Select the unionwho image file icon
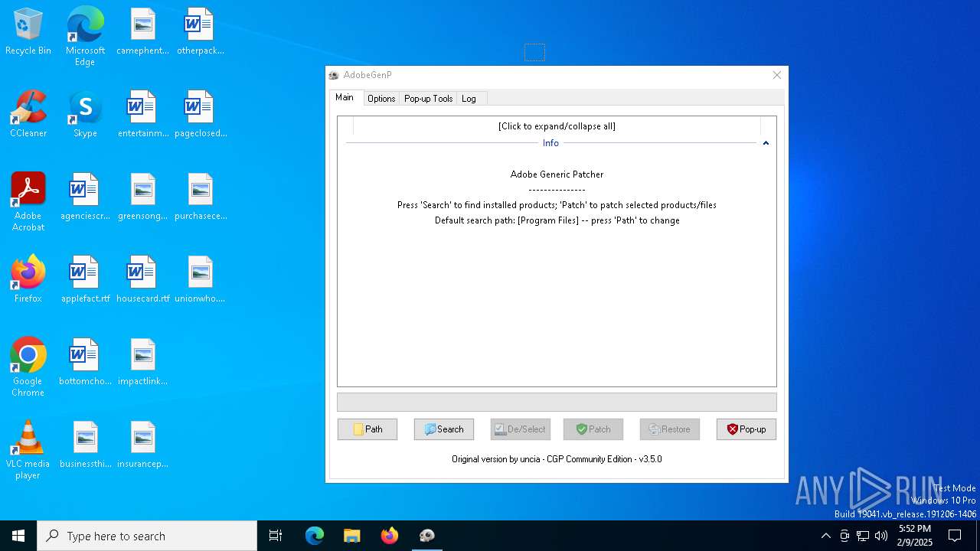 pos(200,279)
